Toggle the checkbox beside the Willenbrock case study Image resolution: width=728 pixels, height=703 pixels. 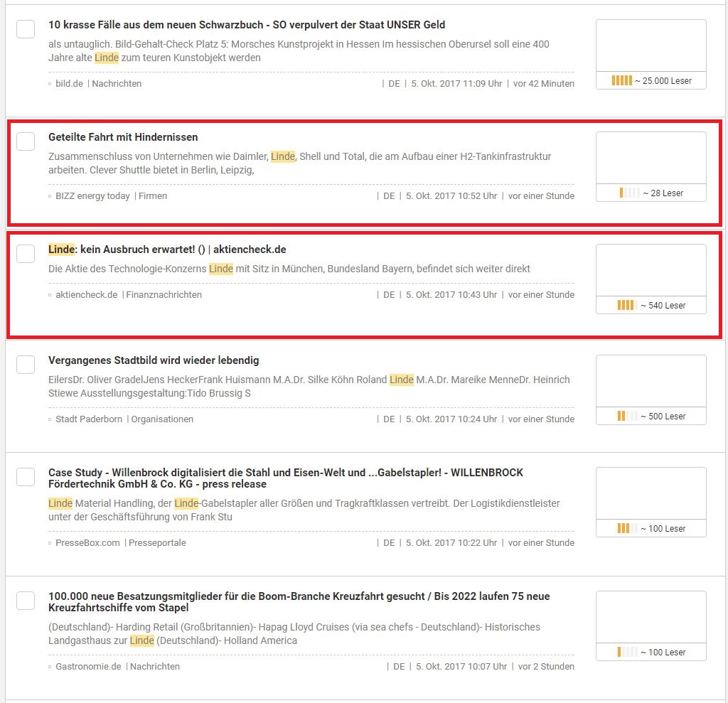click(x=26, y=477)
